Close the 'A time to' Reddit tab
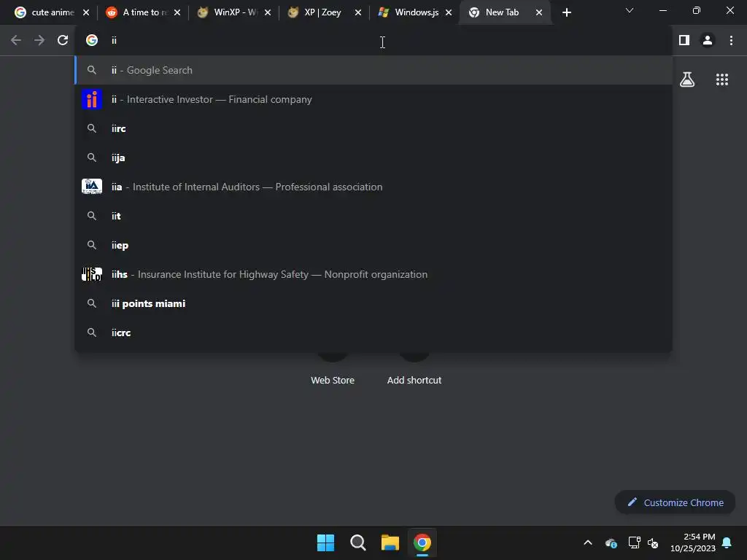 tap(177, 13)
